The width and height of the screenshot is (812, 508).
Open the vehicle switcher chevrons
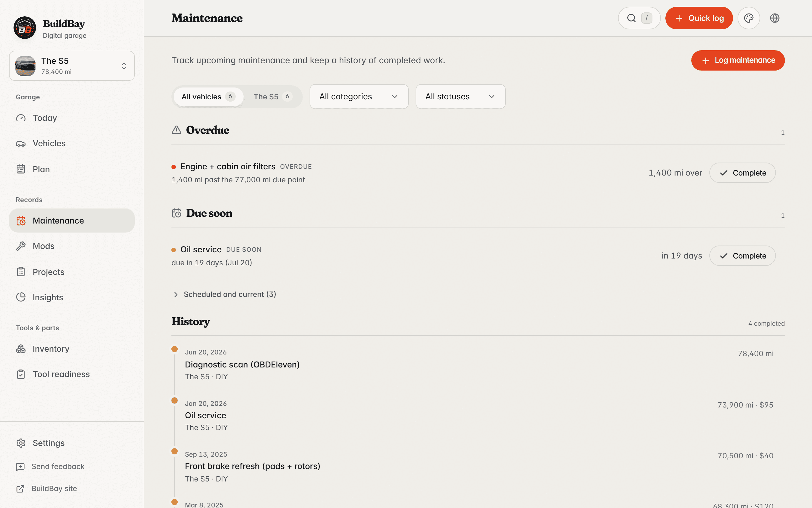[x=124, y=66]
